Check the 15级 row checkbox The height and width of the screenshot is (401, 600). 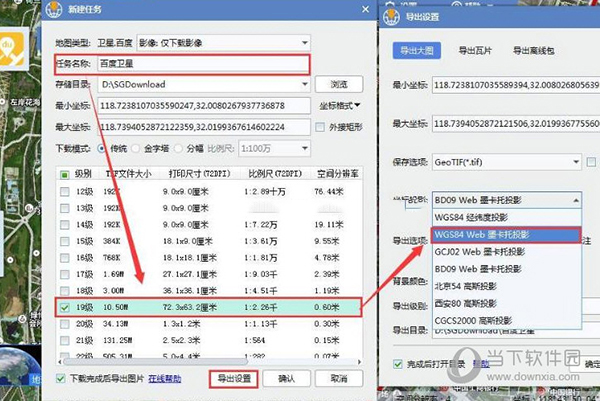pyautogui.click(x=65, y=241)
